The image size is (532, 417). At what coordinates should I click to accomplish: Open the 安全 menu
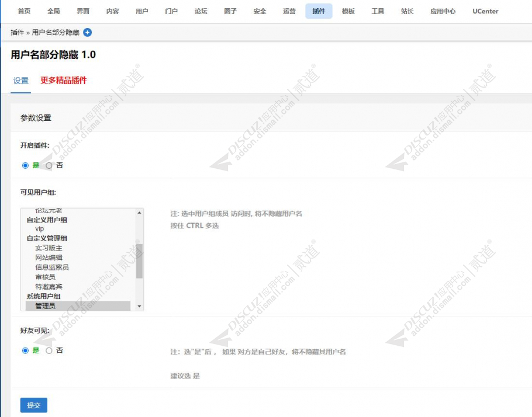pos(260,11)
